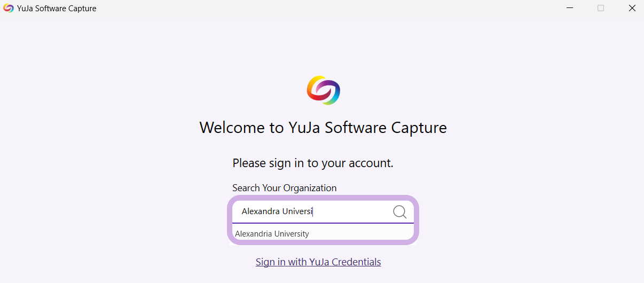
Task: Click the word "Alexandra" in the search box
Action: pyautogui.click(x=261, y=211)
